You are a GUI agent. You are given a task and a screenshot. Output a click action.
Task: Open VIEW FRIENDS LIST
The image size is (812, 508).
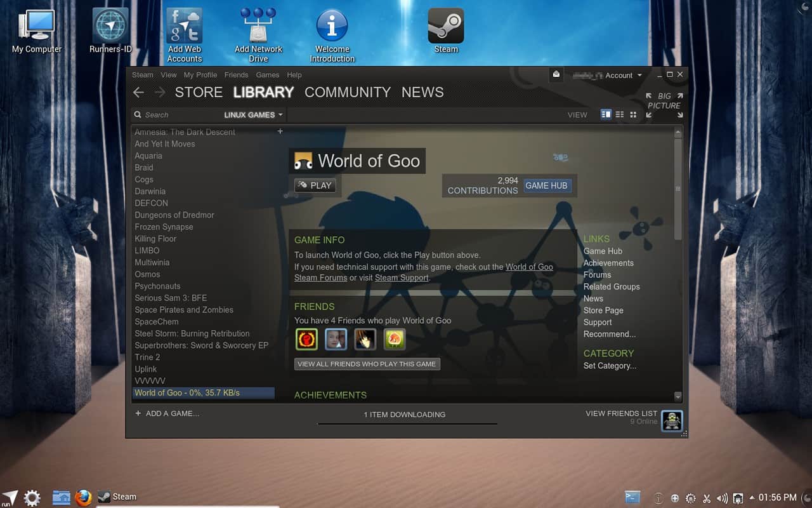[x=622, y=413]
